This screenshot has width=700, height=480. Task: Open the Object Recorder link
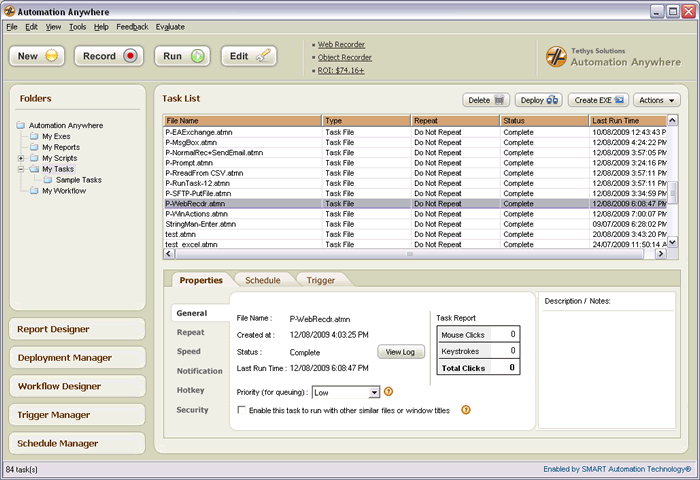(345, 58)
